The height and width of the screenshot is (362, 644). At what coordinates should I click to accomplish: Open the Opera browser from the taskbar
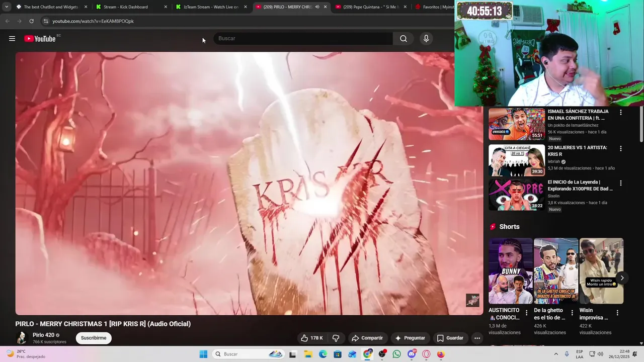click(427, 354)
